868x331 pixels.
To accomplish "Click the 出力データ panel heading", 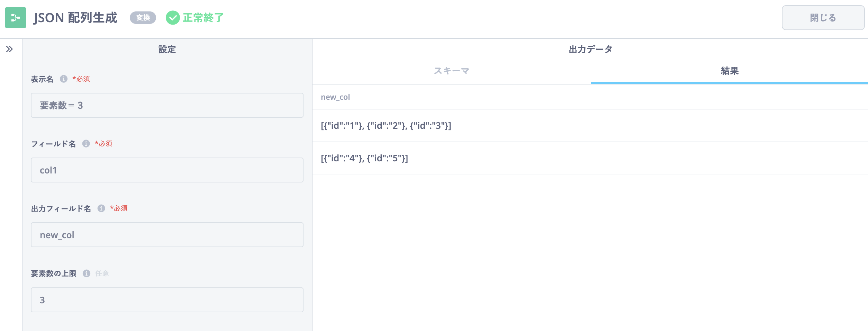I will click(x=590, y=50).
